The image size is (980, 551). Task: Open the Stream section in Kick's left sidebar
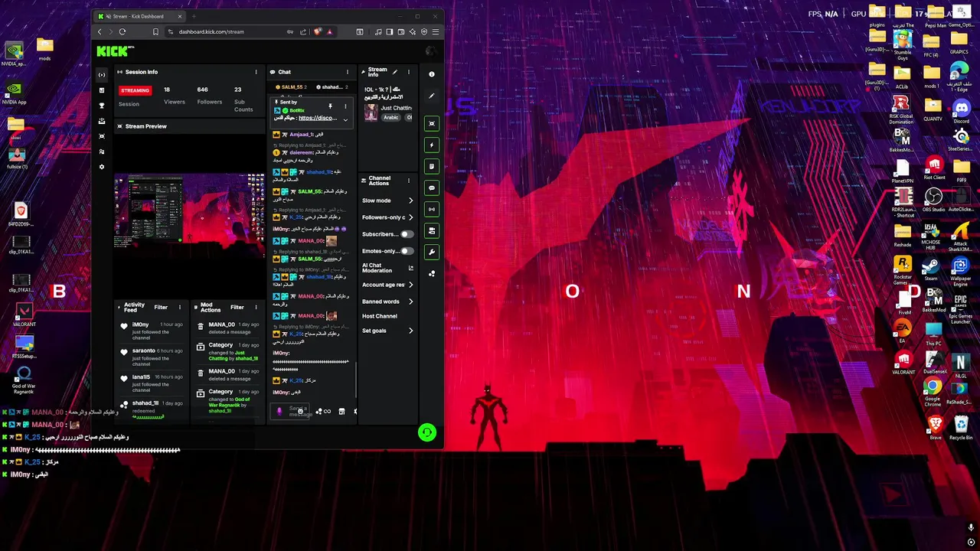point(101,75)
